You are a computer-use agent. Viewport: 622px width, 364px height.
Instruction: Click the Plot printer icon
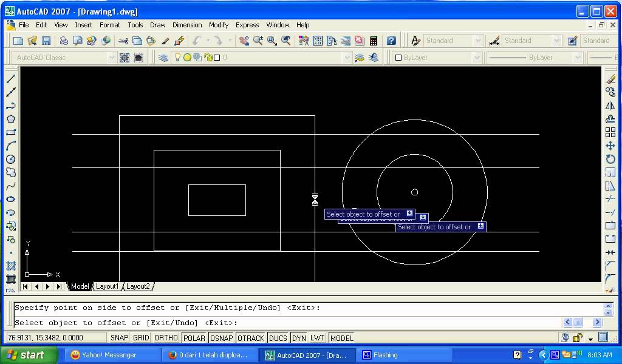click(x=63, y=41)
